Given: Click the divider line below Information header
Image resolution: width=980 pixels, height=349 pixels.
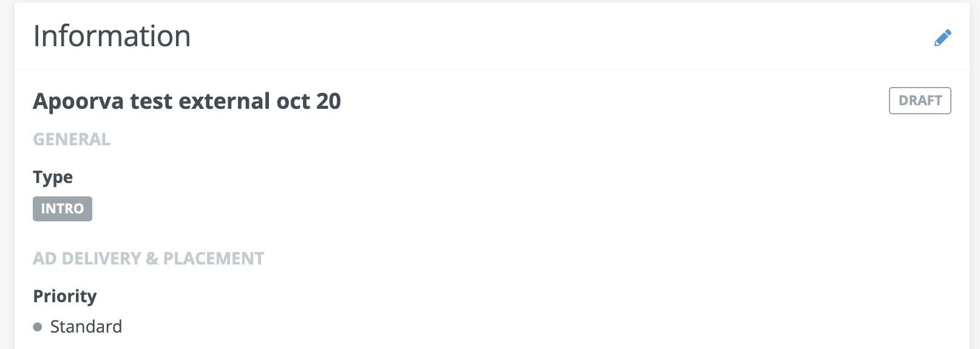Looking at the screenshot, I should 492,69.
